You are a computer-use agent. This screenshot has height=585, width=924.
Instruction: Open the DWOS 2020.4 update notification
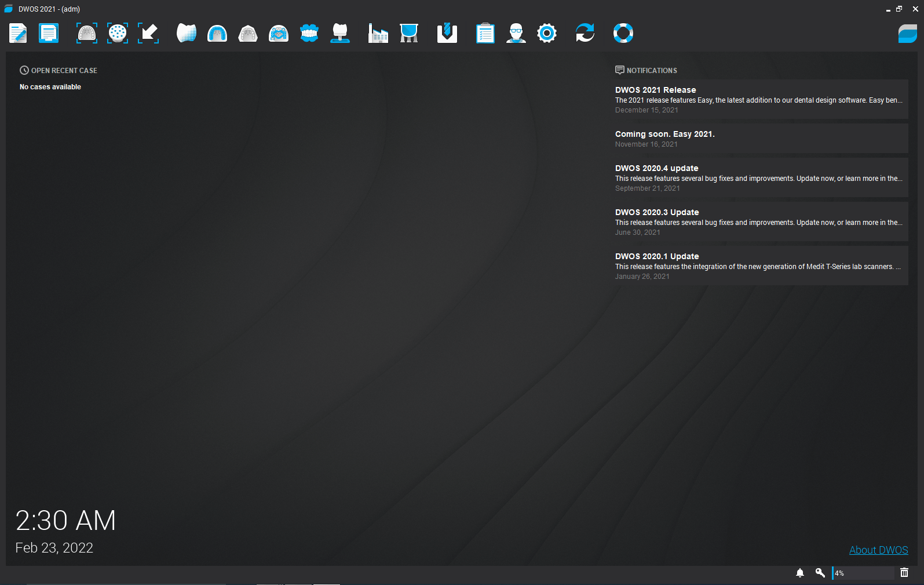tap(761, 177)
